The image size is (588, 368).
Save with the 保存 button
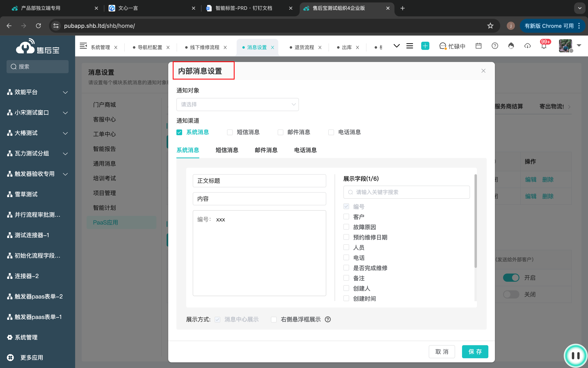coord(475,352)
